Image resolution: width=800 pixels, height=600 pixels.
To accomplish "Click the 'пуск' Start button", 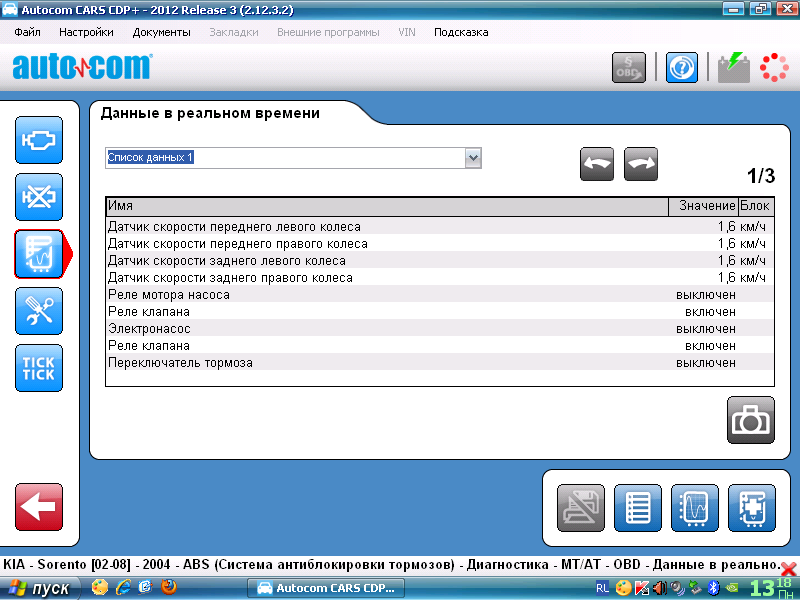I will (x=40, y=588).
